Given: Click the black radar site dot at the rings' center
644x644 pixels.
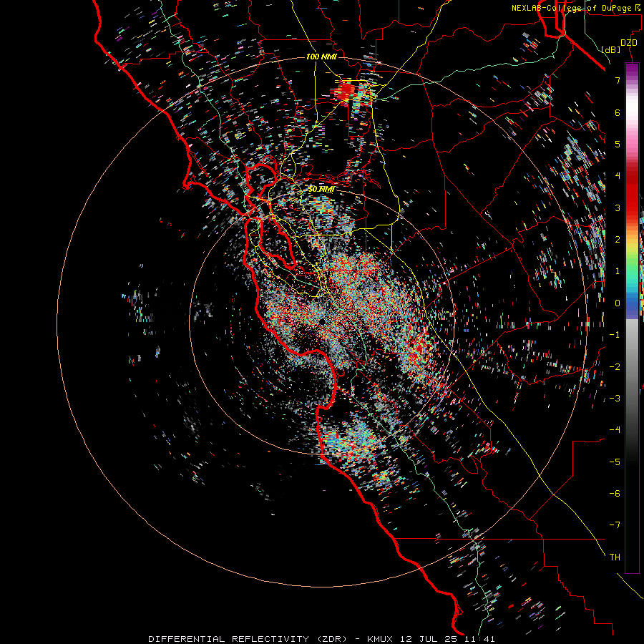Looking at the screenshot, I should coord(322,321).
